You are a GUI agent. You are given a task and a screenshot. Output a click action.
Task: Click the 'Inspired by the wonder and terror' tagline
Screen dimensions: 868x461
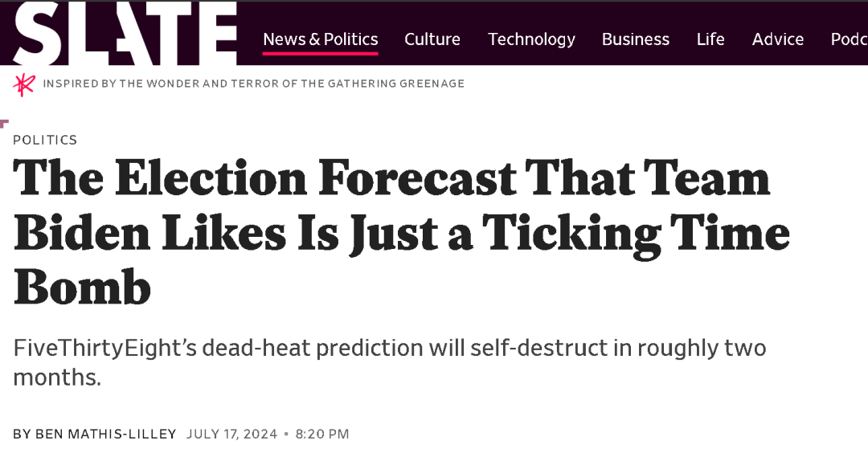pos(253,84)
